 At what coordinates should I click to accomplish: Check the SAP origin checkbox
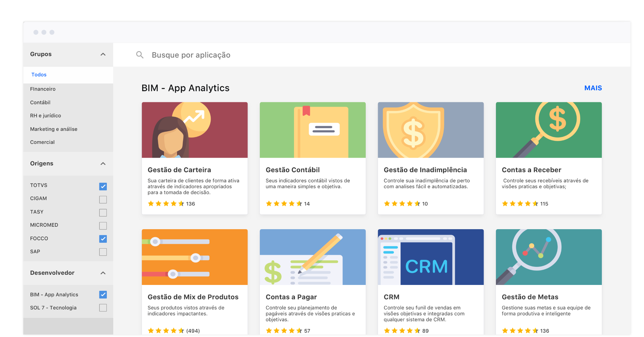pos(103,252)
